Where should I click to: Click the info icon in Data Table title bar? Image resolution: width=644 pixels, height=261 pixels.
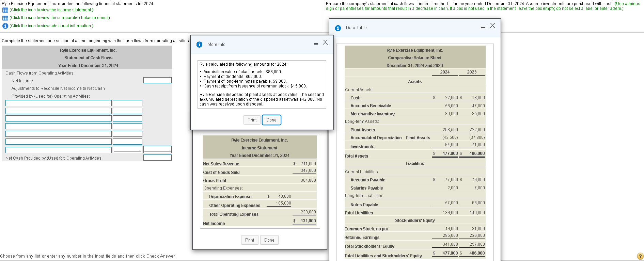tap(338, 28)
